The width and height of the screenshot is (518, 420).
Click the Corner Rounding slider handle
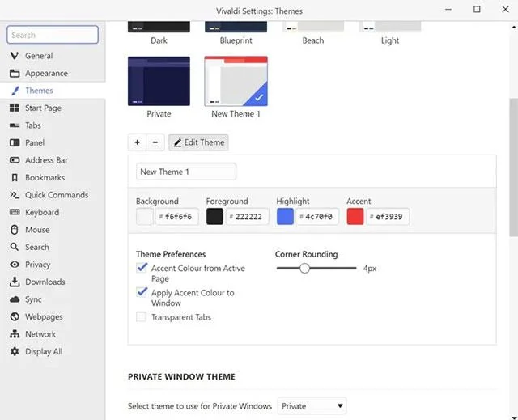click(x=304, y=268)
